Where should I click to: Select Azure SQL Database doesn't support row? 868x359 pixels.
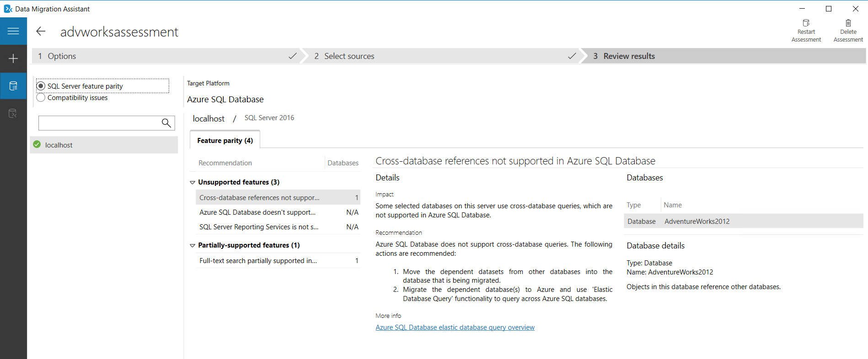pos(278,212)
